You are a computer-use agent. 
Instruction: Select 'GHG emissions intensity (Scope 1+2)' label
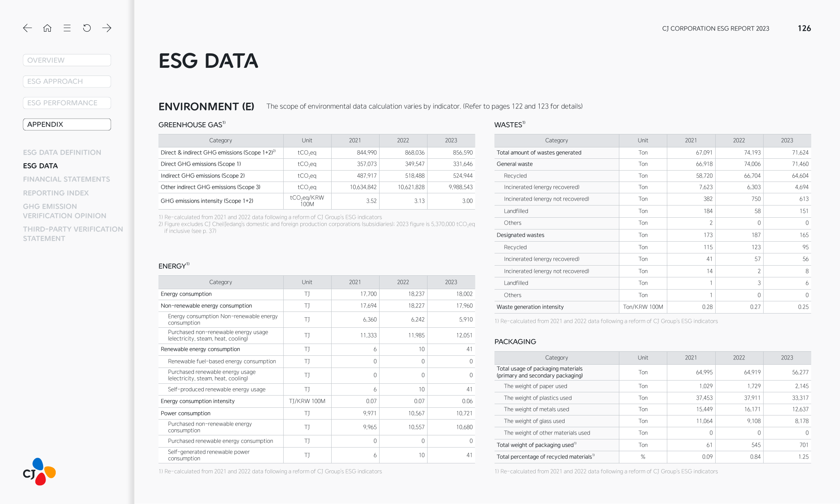pyautogui.click(x=207, y=201)
